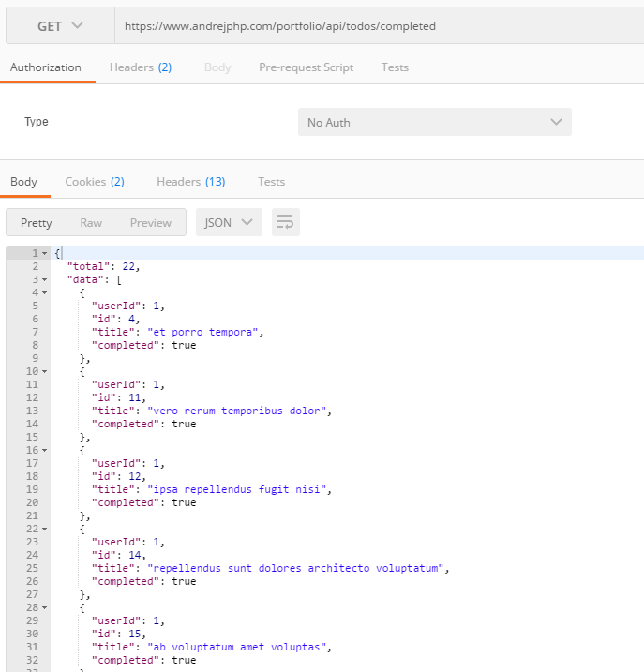Click the title "ab voluptatum amet voluptas"
The width and height of the screenshot is (644, 672).
point(236,647)
